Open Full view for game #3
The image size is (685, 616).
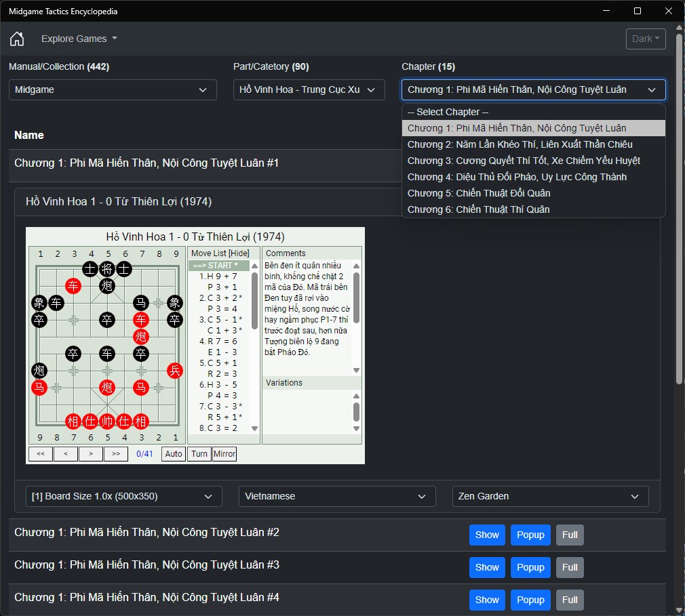coord(570,567)
